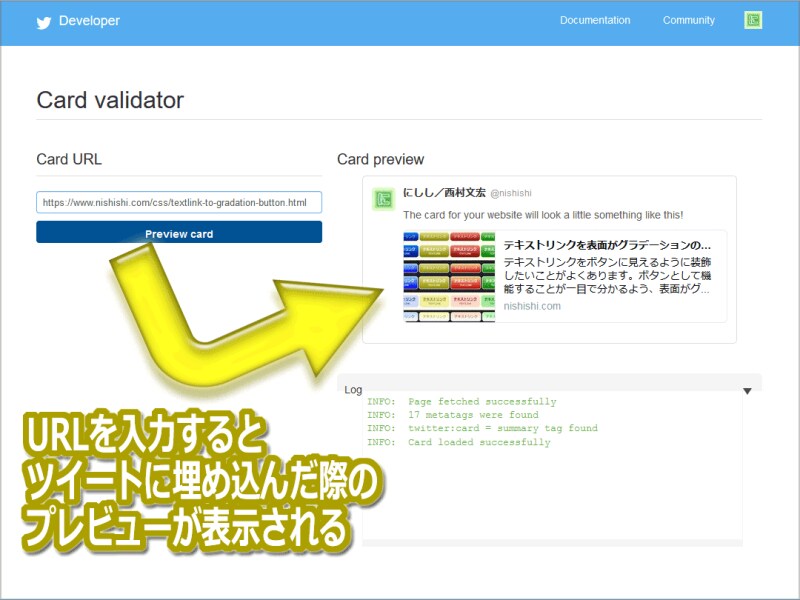Screen dimensions: 800x600
Task: Click the Card validator page title
Action: point(110,100)
